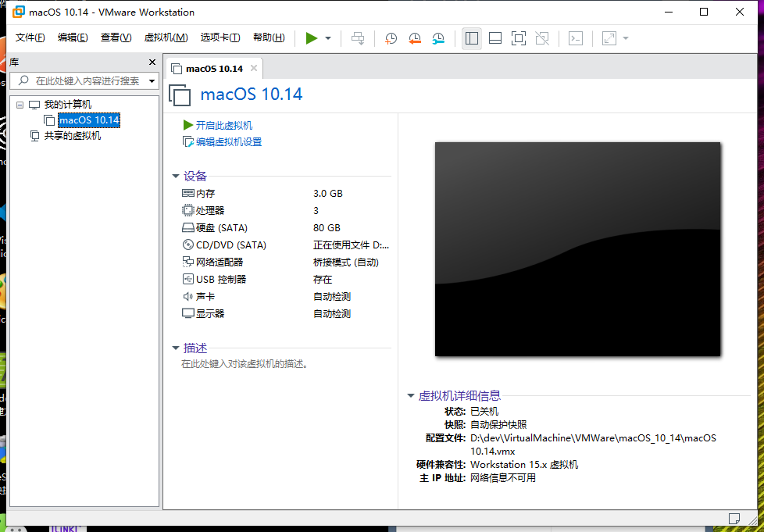Click the green Power On toolbar button
The height and width of the screenshot is (532, 764).
point(312,38)
